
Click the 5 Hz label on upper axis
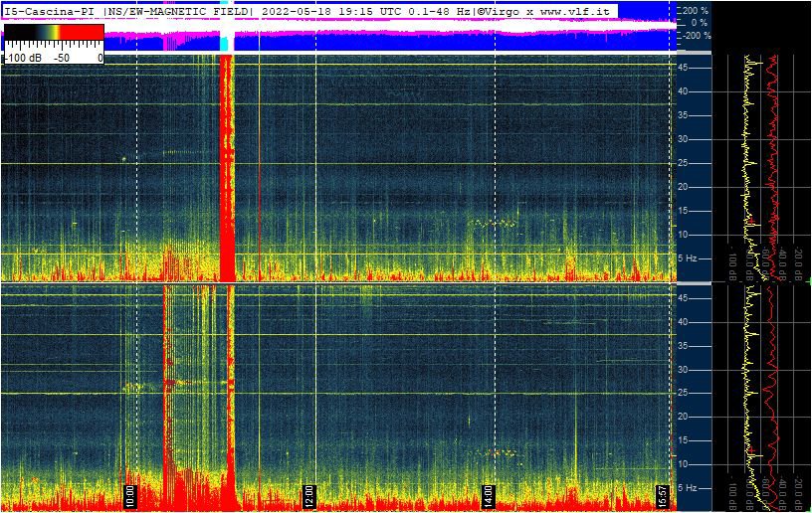coord(687,257)
